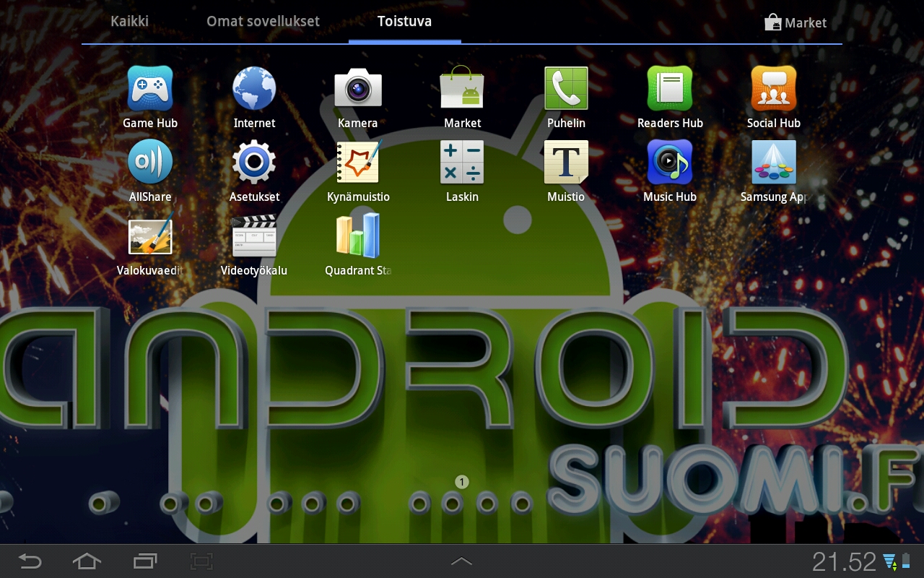Tap the Market button in top bar
This screenshot has width=924, height=578.
pos(796,22)
